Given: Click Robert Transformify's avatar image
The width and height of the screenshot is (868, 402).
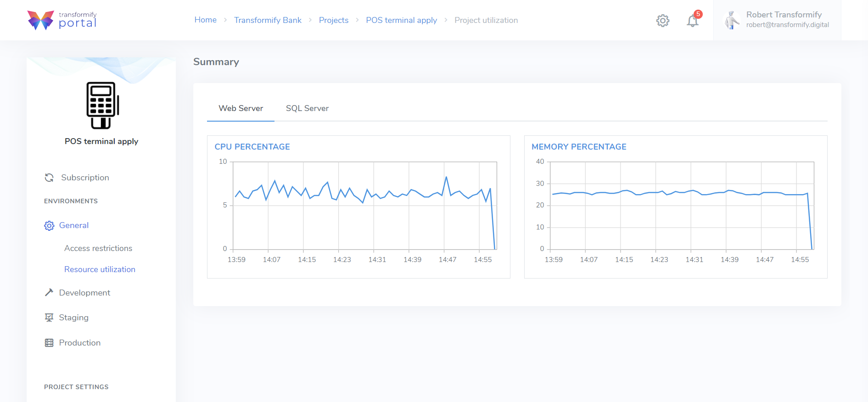Looking at the screenshot, I should pyautogui.click(x=732, y=20).
